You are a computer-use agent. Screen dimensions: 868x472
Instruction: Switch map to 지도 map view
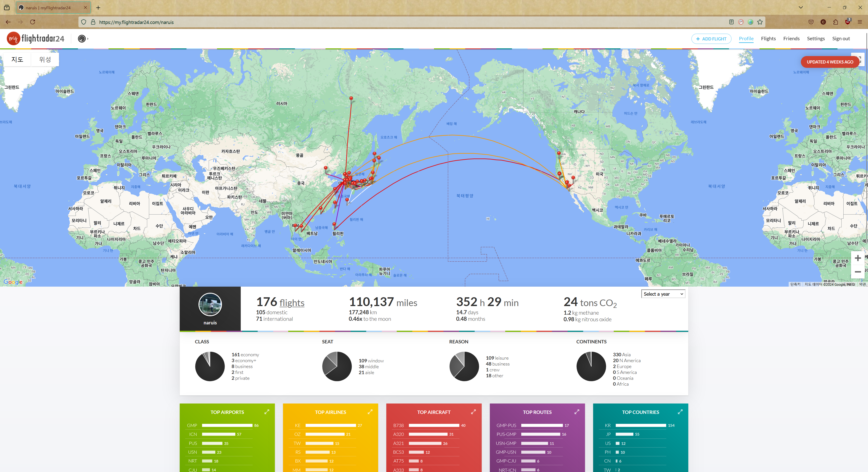tap(17, 60)
